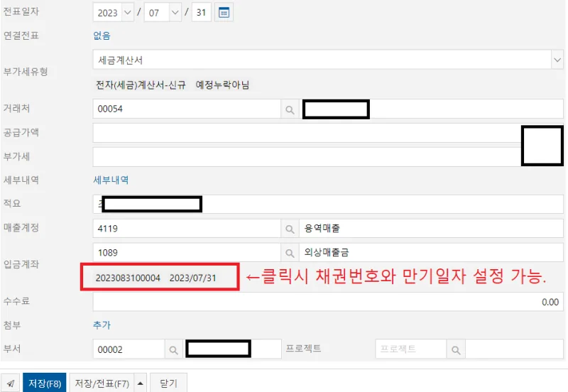Image resolution: width=568 pixels, height=392 pixels.
Task: Search 부서 department with magnifier icon
Action: click(x=173, y=349)
